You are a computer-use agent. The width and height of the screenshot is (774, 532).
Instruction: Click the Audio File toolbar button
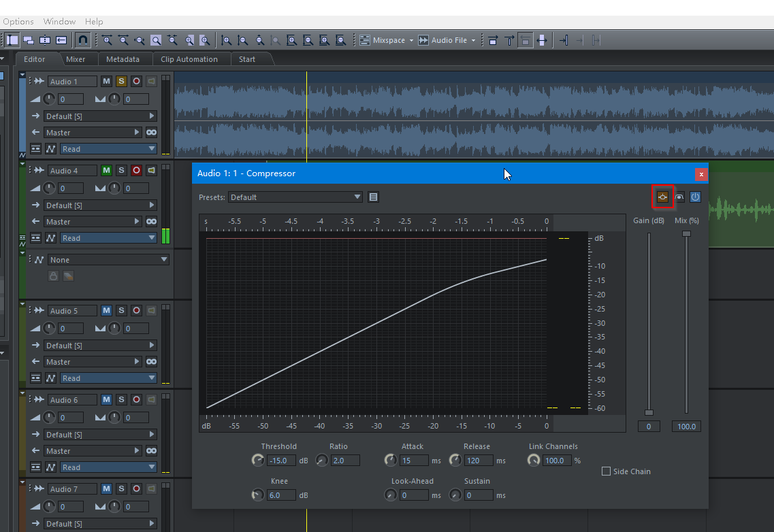pyautogui.click(x=447, y=40)
